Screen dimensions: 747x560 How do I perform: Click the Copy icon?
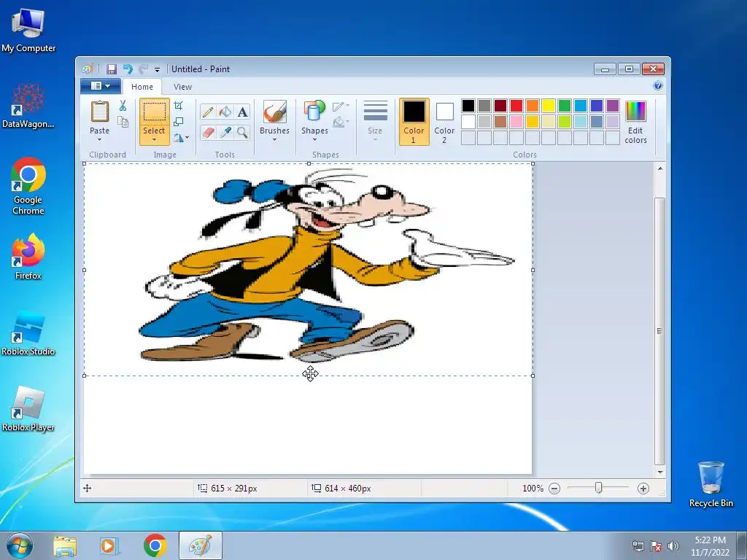pyautogui.click(x=123, y=122)
